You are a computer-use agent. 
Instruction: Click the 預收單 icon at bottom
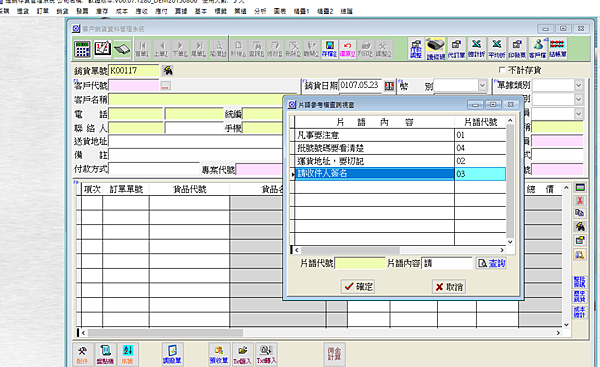(219, 354)
